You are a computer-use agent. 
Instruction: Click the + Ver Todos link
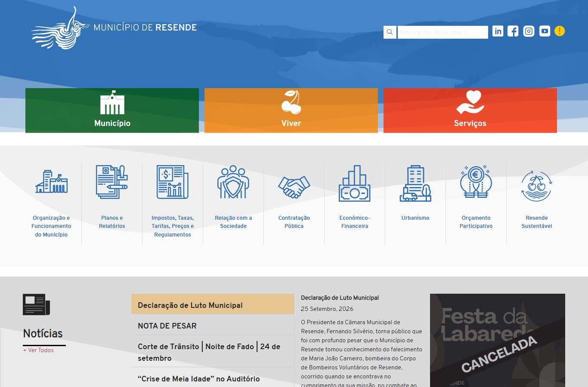[38, 350]
